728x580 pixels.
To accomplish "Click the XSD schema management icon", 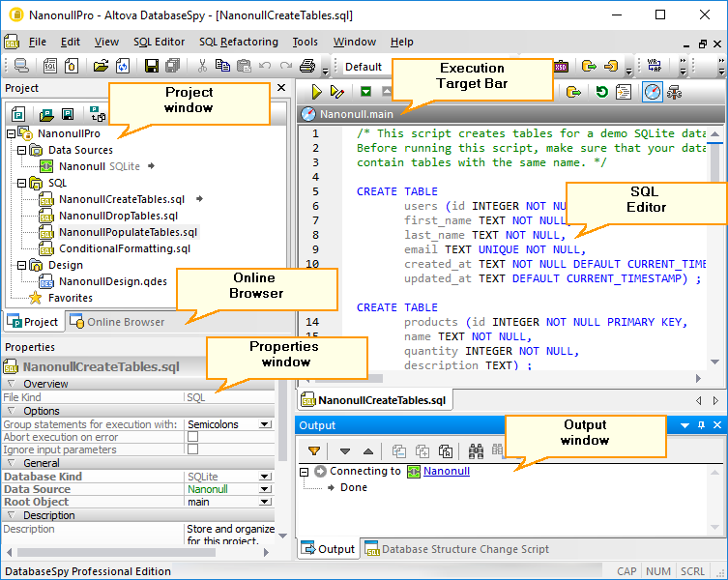I will (561, 67).
